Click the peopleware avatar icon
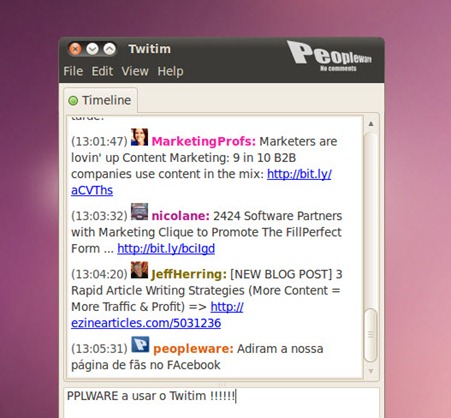This screenshot has height=418, width=451. [140, 345]
